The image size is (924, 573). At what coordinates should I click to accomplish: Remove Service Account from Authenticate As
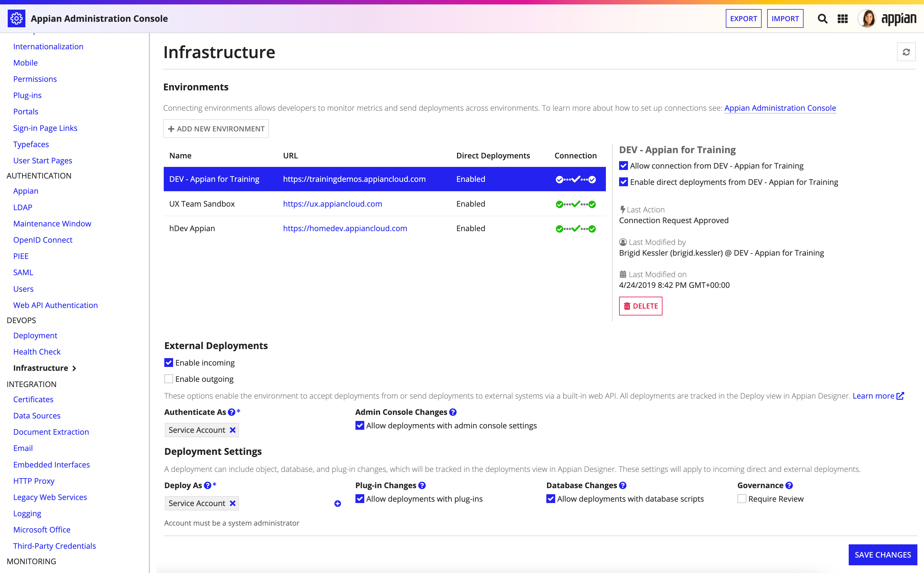tap(232, 430)
